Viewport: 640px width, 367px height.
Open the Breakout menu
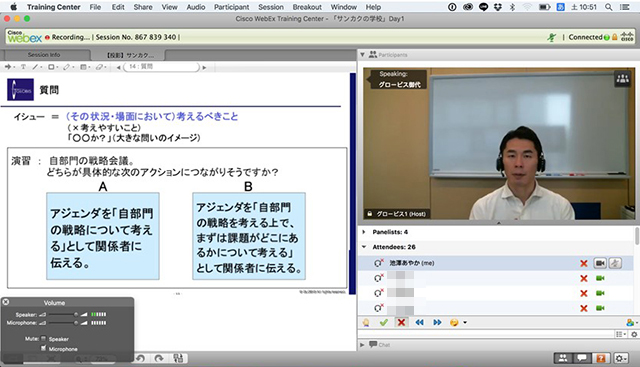point(307,7)
